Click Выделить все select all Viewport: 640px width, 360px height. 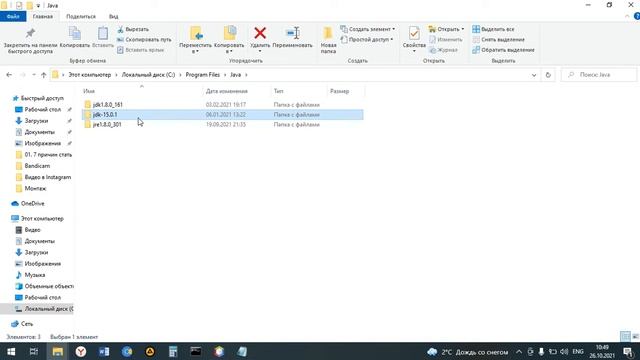click(493, 29)
